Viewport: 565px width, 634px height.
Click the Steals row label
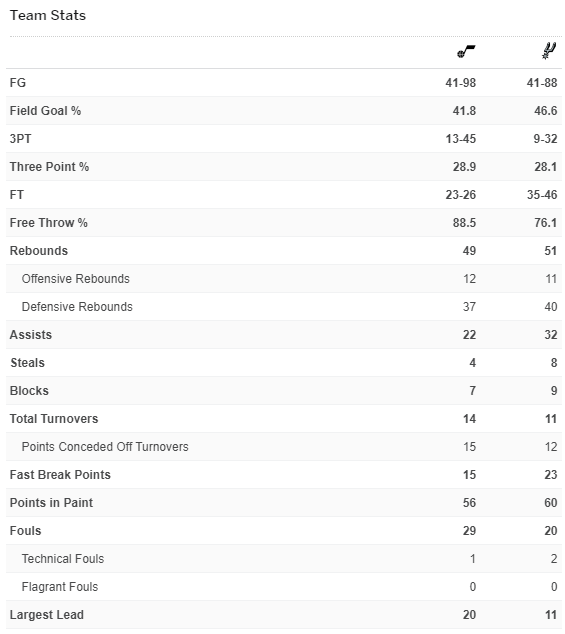click(28, 363)
